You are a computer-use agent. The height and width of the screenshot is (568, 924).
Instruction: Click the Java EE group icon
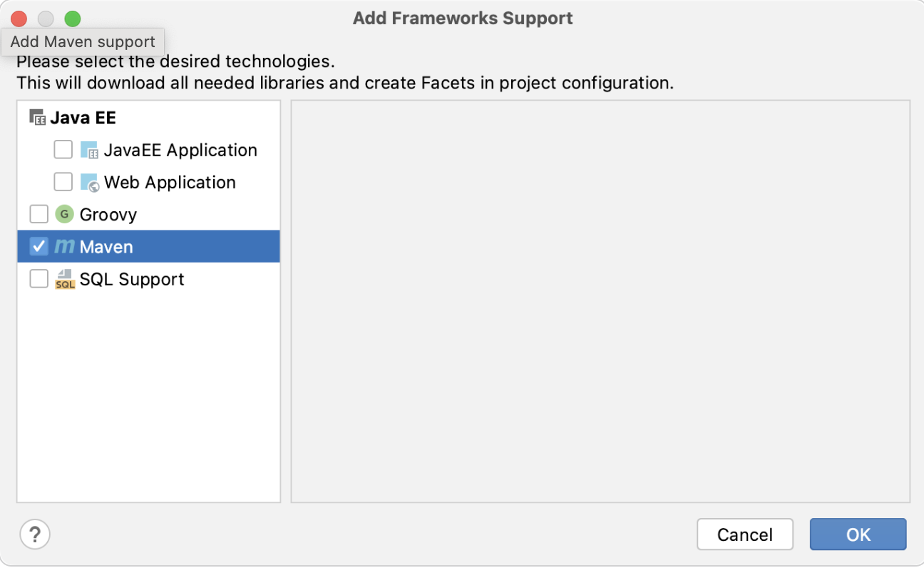click(x=38, y=118)
